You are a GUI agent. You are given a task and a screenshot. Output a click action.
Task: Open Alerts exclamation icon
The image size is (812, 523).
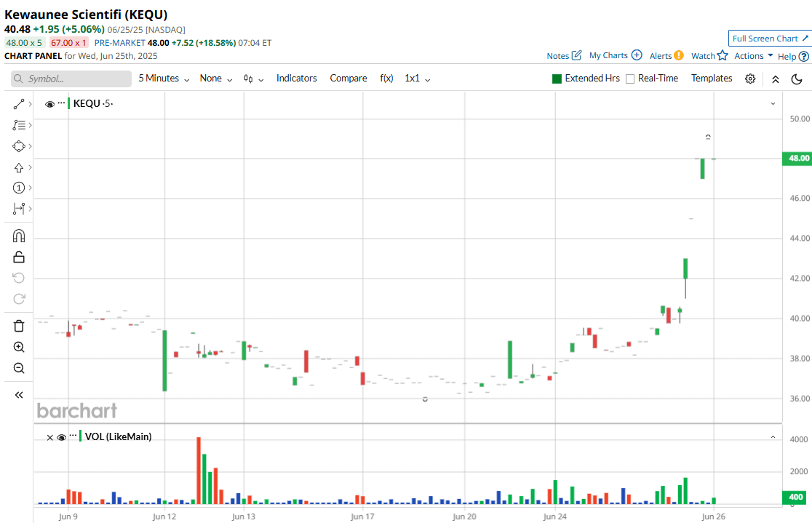[x=678, y=55]
